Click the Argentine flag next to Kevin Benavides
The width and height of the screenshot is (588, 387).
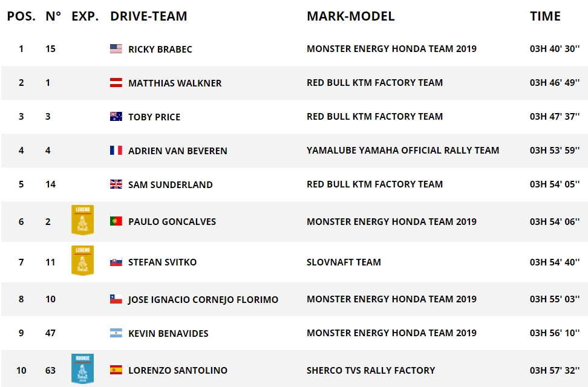pos(116,333)
